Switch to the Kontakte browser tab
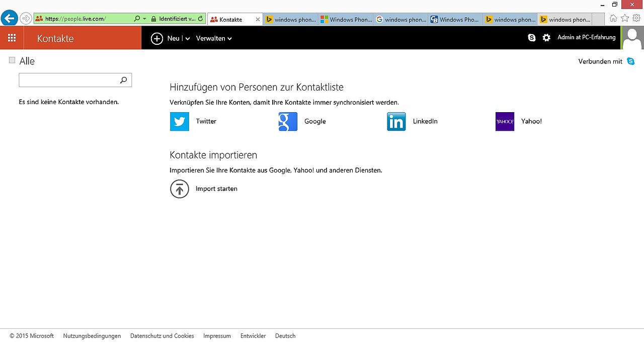This screenshot has width=644, height=343. click(234, 20)
